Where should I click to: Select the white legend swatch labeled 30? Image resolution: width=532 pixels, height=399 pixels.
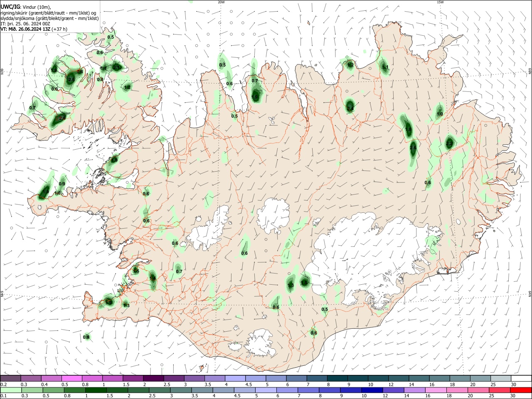[521, 378]
